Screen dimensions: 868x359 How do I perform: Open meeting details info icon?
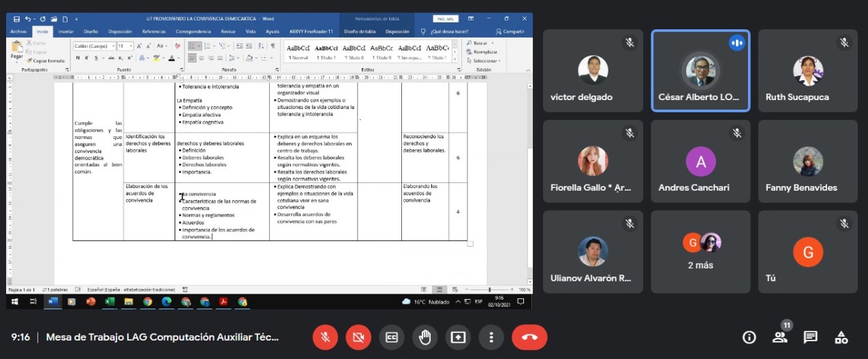click(x=749, y=337)
